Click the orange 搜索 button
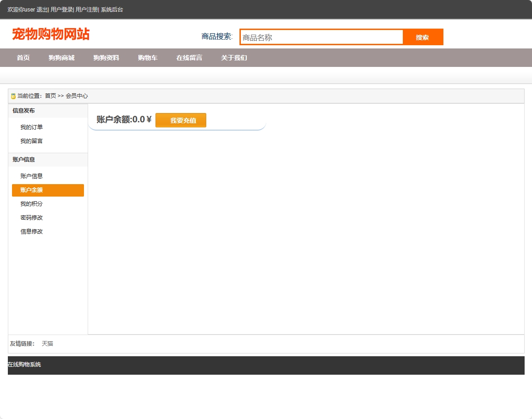This screenshot has width=532, height=419. [423, 37]
